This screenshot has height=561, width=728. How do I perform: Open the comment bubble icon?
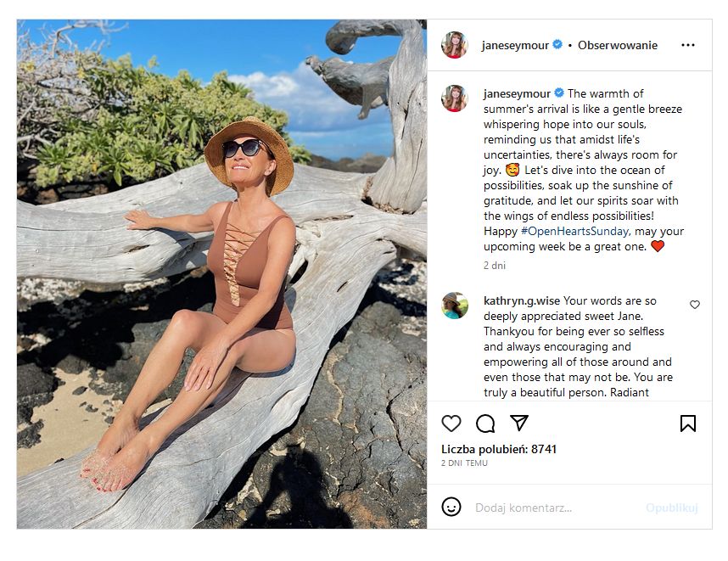click(x=485, y=423)
